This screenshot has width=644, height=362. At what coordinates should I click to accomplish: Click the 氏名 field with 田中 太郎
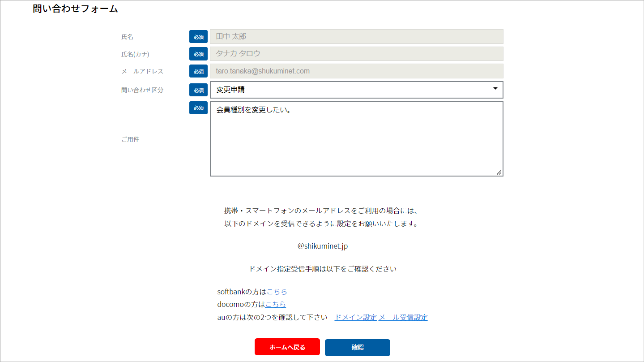point(356,37)
